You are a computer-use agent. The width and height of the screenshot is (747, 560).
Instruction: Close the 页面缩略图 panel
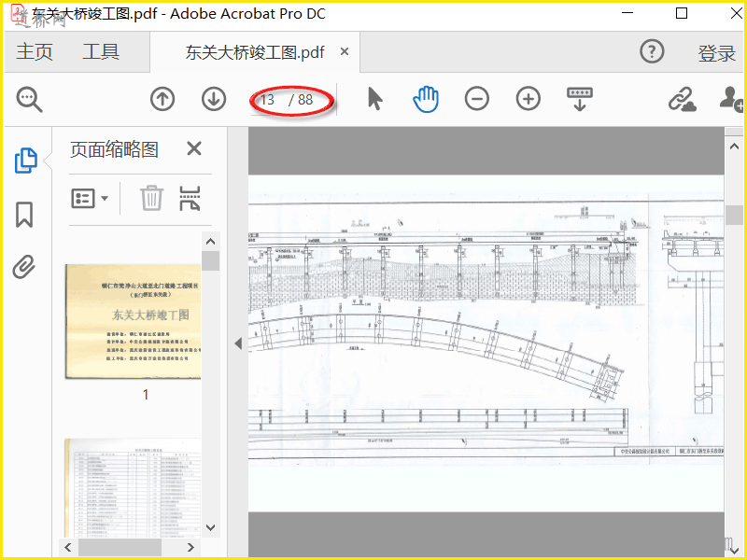click(x=194, y=149)
